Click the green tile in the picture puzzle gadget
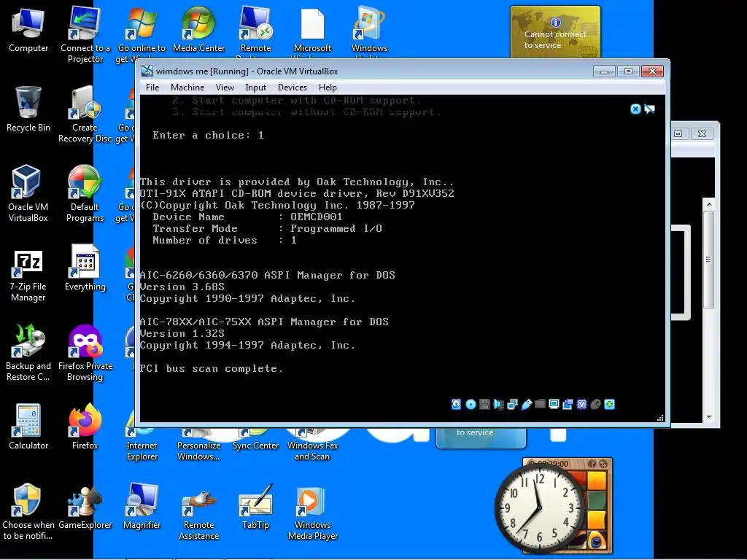Viewport: 747px width, 560px height. (597, 500)
